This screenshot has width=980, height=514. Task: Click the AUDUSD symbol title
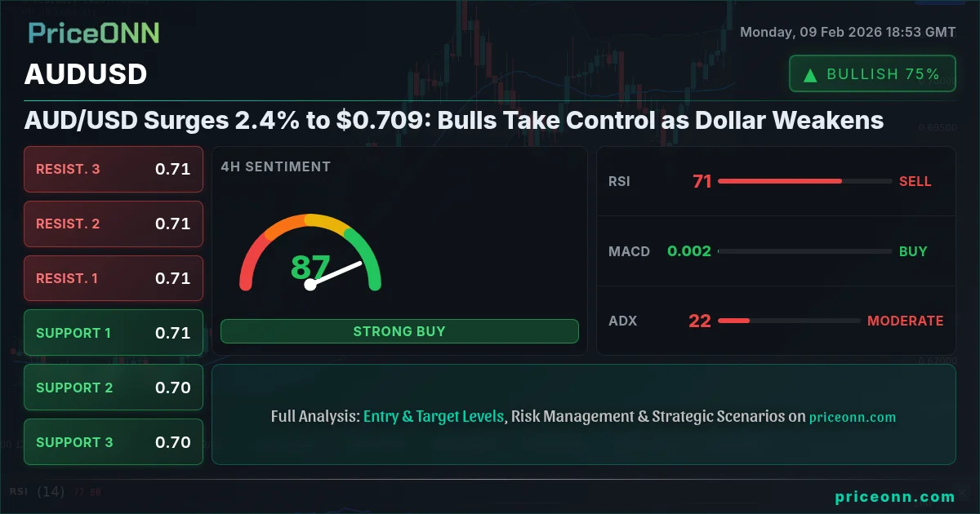click(x=86, y=74)
